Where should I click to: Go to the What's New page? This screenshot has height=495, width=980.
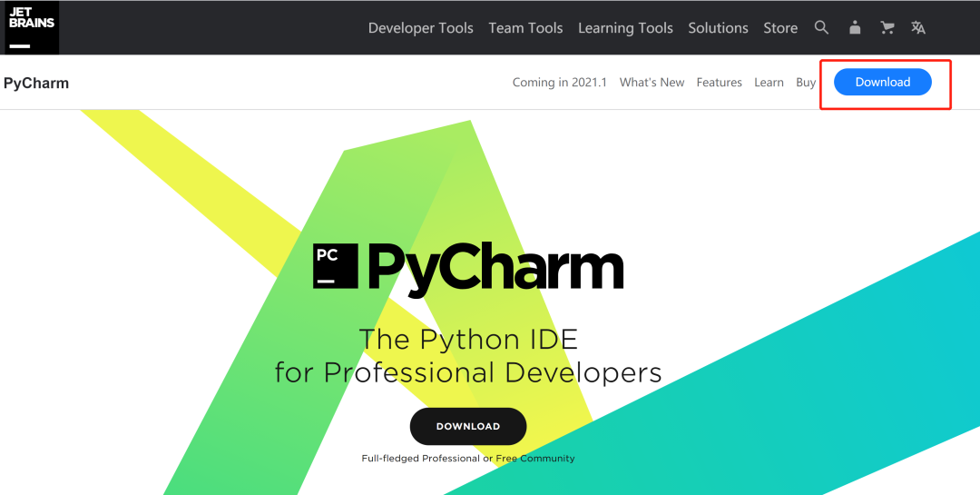click(x=652, y=83)
